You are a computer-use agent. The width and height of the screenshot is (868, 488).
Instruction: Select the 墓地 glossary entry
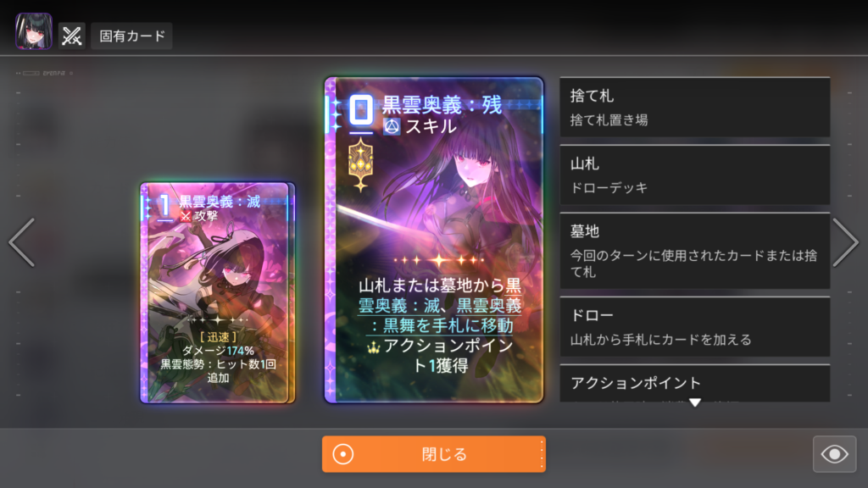click(695, 251)
